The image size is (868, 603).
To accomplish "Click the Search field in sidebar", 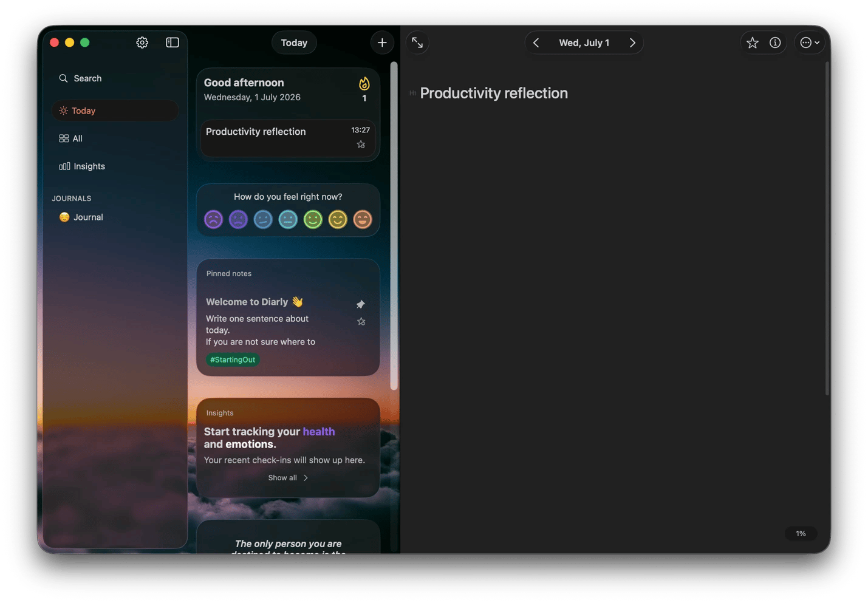I will (115, 78).
